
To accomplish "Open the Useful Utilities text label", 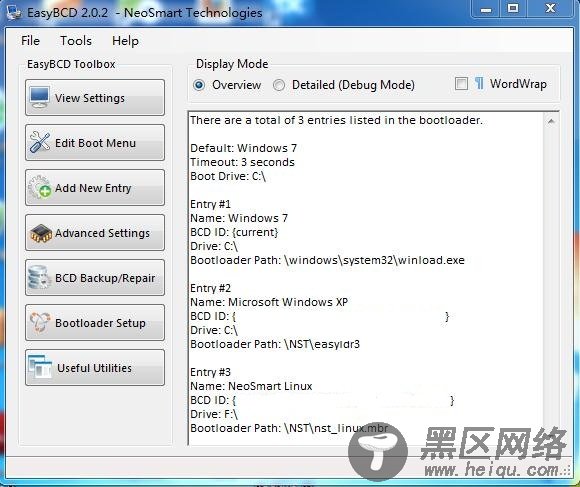I will point(94,368).
